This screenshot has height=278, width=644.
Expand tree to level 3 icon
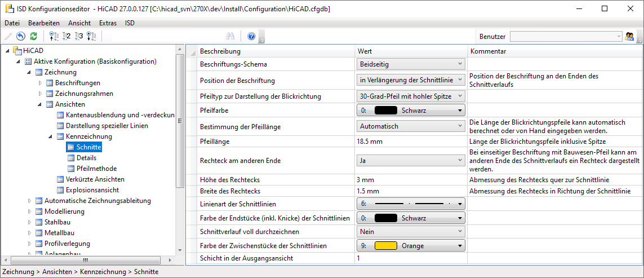tap(79, 36)
